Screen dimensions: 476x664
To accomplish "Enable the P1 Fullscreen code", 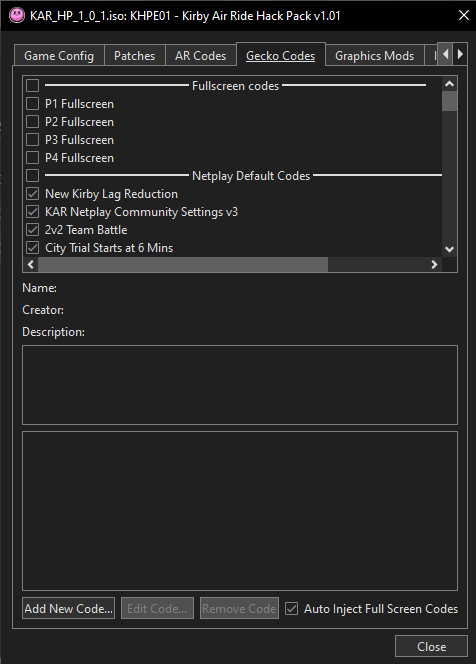I will pos(33,104).
